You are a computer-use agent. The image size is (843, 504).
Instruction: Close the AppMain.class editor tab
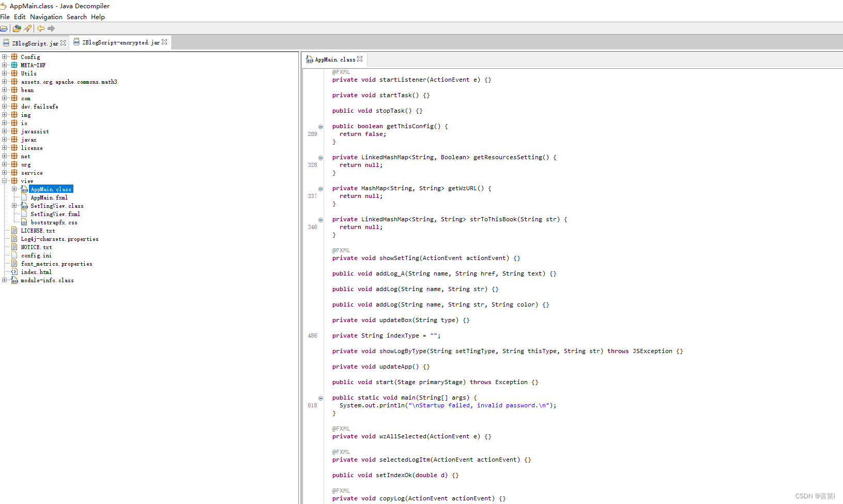[360, 59]
